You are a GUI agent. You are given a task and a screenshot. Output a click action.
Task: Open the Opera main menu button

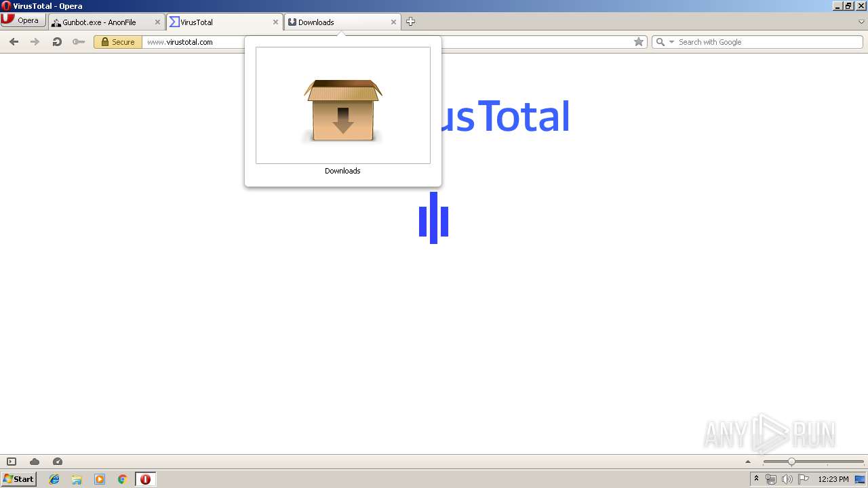(x=23, y=20)
